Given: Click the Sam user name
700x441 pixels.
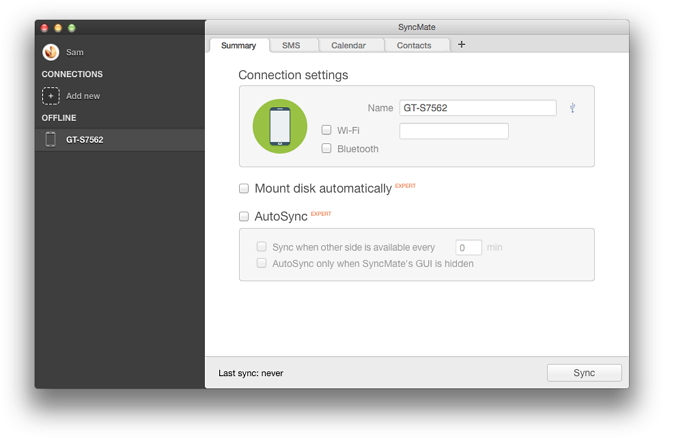Looking at the screenshot, I should point(75,52).
